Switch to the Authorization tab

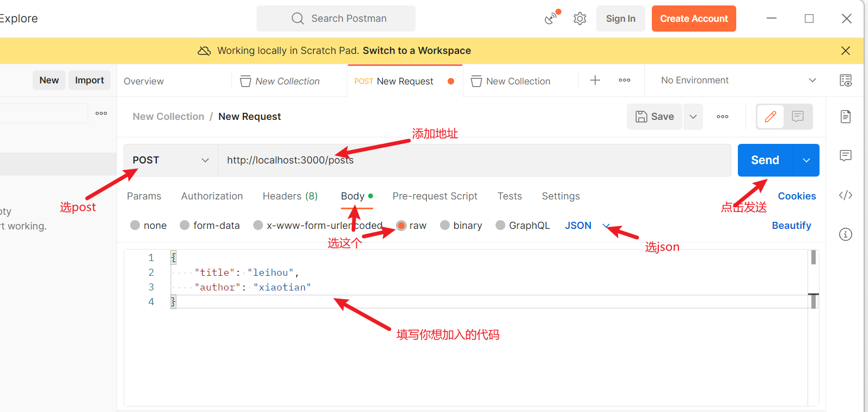click(x=212, y=196)
